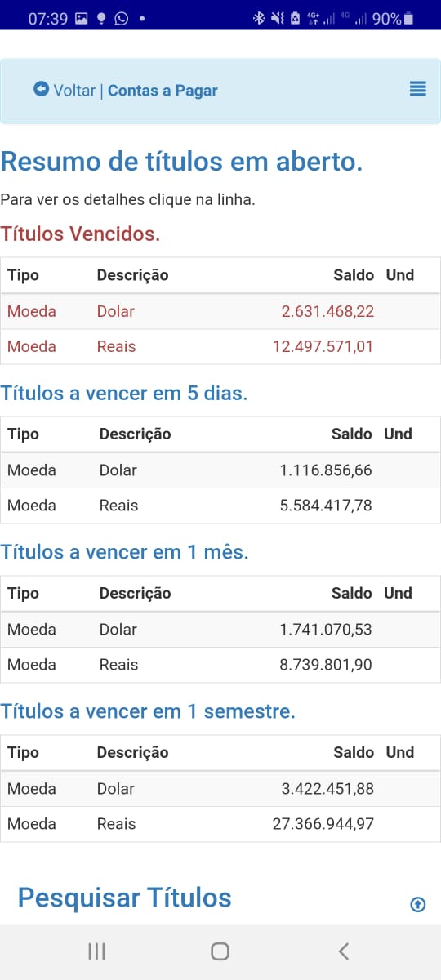This screenshot has width=441, height=980.
Task: View 1 semestre Reais row 27.366.944,97
Action: coord(220,824)
